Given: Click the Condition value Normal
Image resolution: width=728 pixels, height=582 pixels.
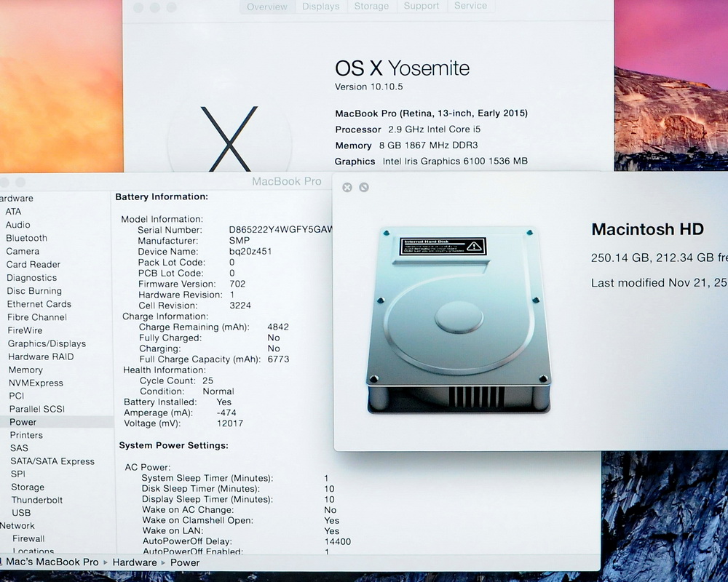Looking at the screenshot, I should (218, 391).
